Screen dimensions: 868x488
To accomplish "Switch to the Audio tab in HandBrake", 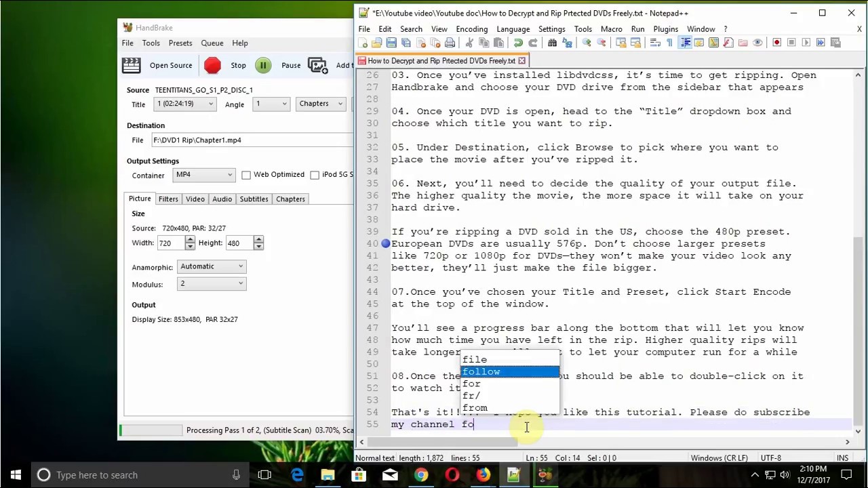I will pyautogui.click(x=222, y=199).
